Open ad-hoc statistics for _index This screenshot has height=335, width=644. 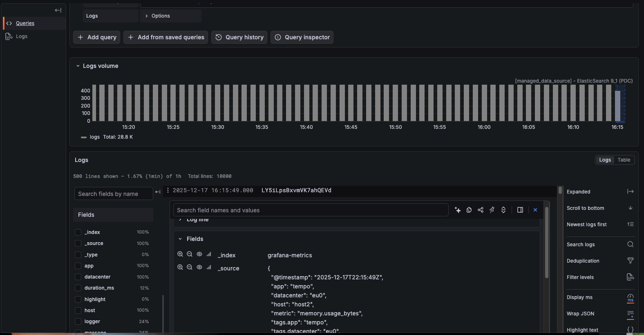pos(209,254)
